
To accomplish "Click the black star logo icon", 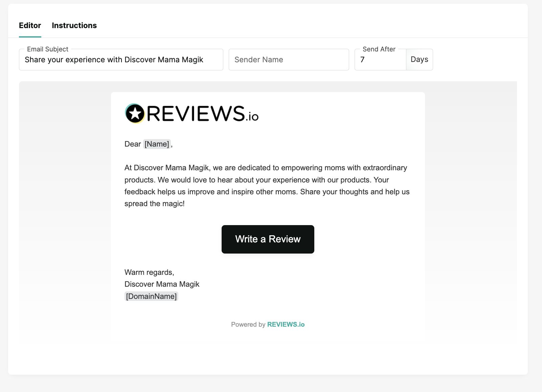I will coord(135,113).
